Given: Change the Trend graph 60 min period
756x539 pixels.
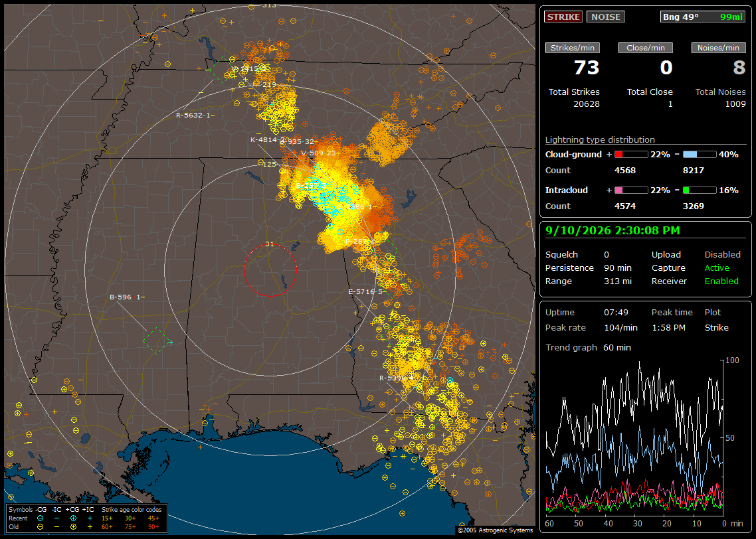Looking at the screenshot, I should pyautogui.click(x=616, y=348).
